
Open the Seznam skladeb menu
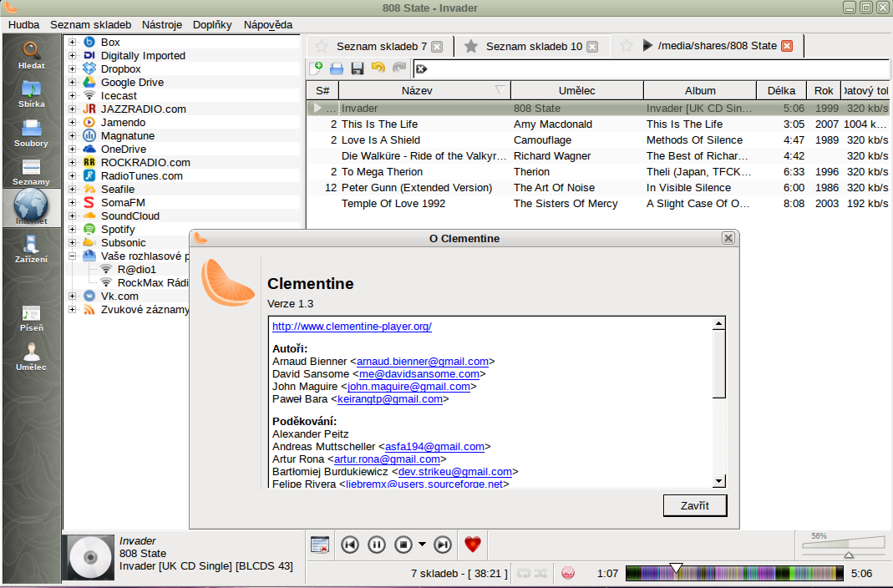point(90,25)
